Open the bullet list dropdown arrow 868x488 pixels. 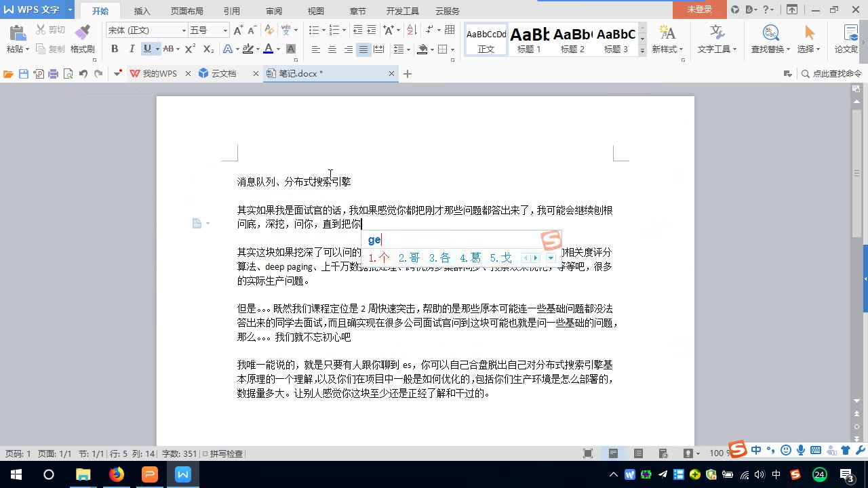322,30
